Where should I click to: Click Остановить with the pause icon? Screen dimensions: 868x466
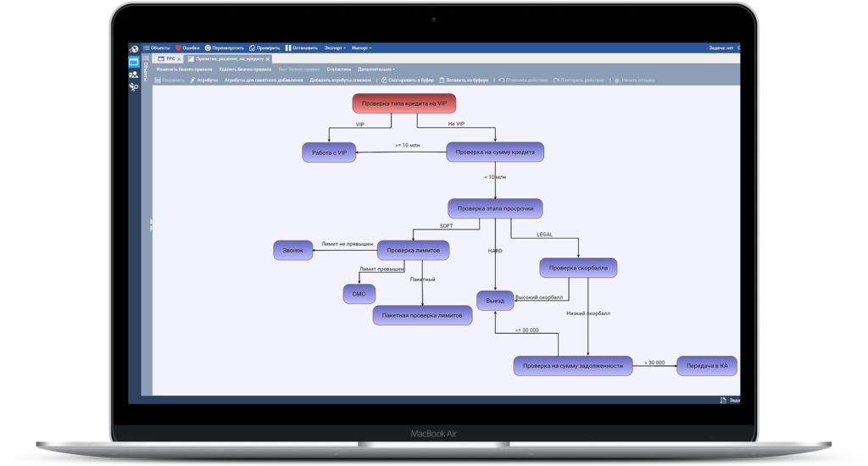click(302, 48)
